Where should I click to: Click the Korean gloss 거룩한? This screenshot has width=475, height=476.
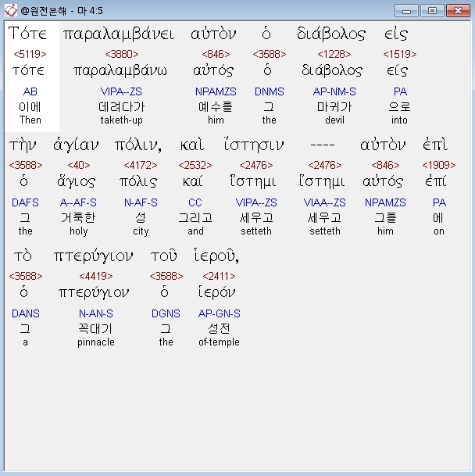(78, 217)
